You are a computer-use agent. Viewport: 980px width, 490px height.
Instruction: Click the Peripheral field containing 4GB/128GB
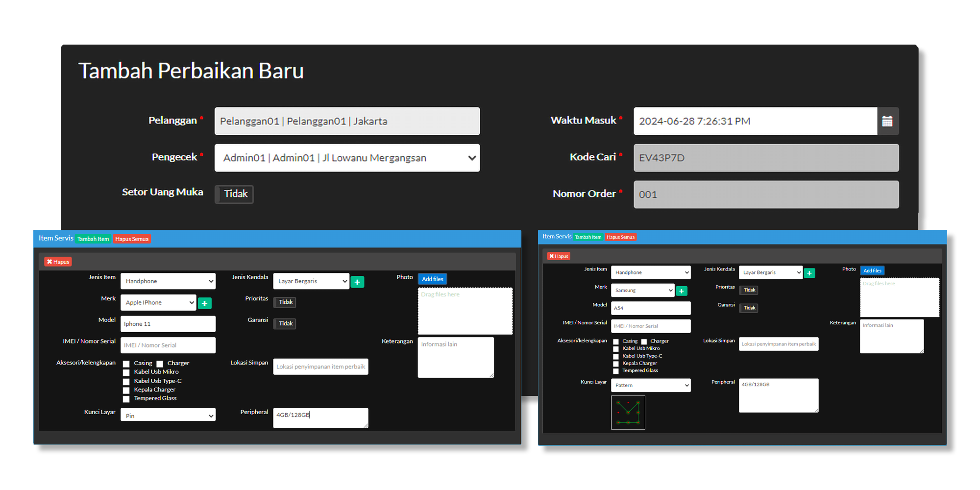pos(320,417)
